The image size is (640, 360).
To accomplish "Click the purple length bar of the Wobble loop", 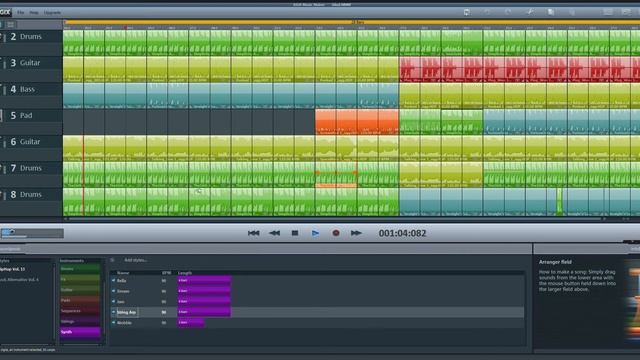I will pos(191,322).
